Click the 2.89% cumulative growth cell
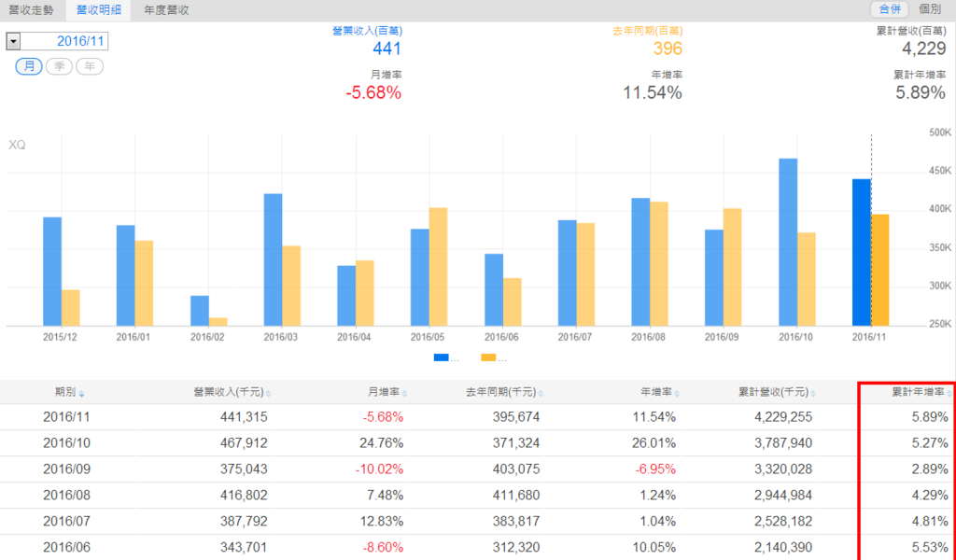 [x=930, y=469]
